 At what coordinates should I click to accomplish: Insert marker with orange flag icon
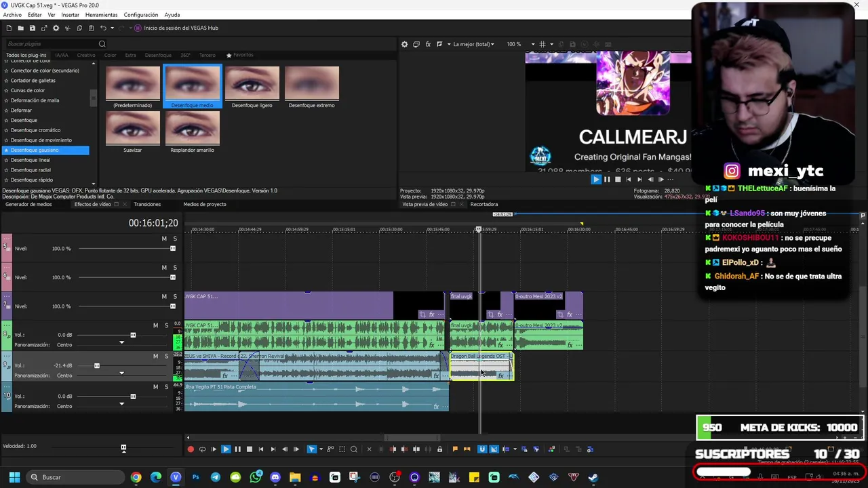(455, 449)
